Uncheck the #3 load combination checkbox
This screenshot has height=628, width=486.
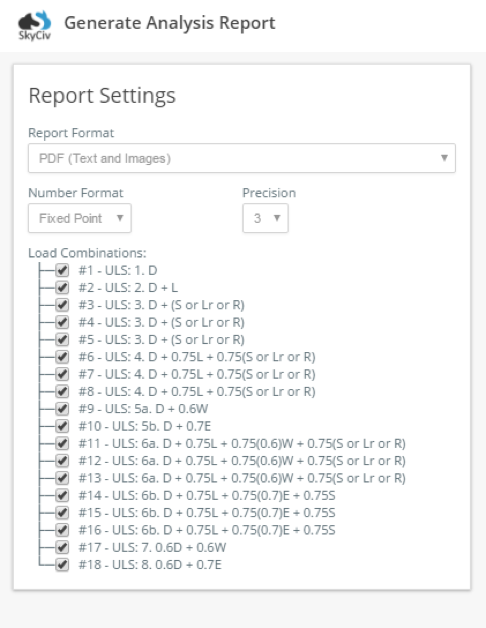point(62,305)
